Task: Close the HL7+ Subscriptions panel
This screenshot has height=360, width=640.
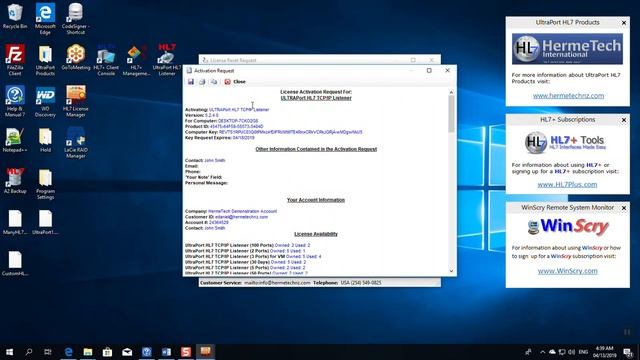Action: pyautogui.click(x=624, y=120)
